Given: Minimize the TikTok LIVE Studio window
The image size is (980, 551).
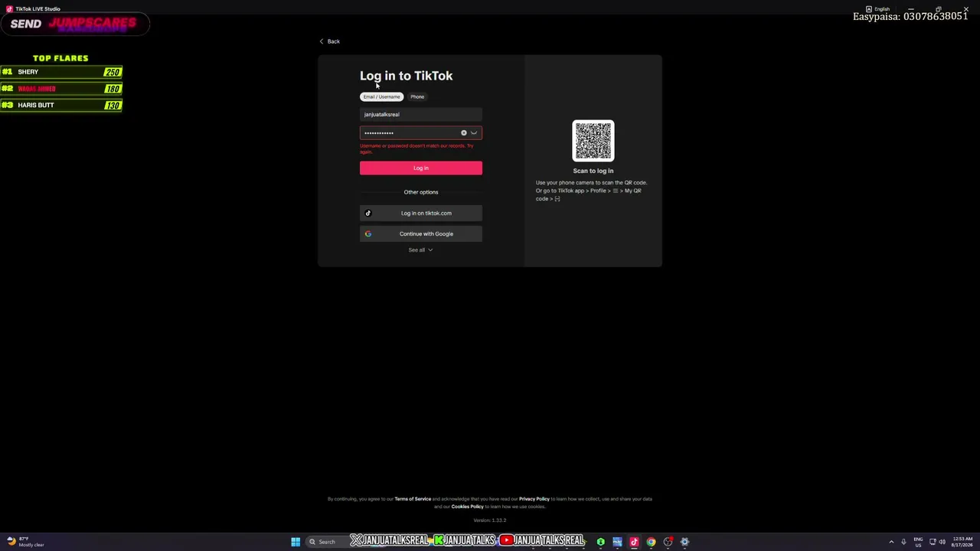Looking at the screenshot, I should pos(910,9).
